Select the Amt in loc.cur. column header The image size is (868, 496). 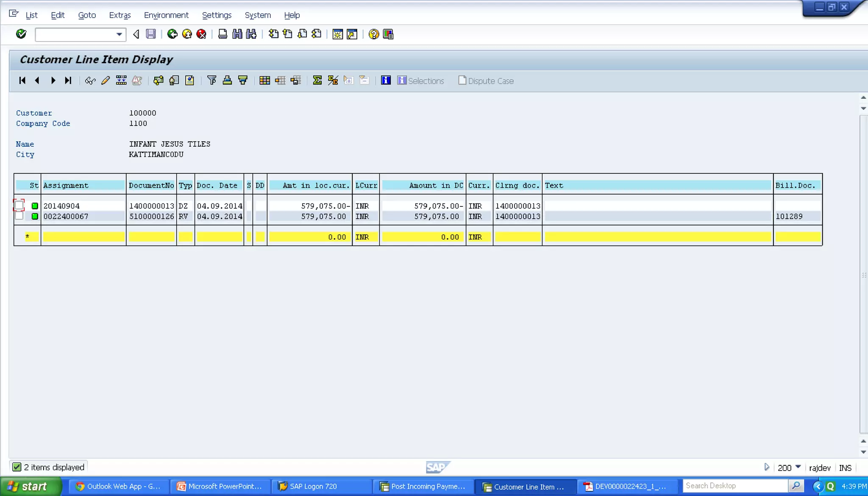tap(310, 185)
